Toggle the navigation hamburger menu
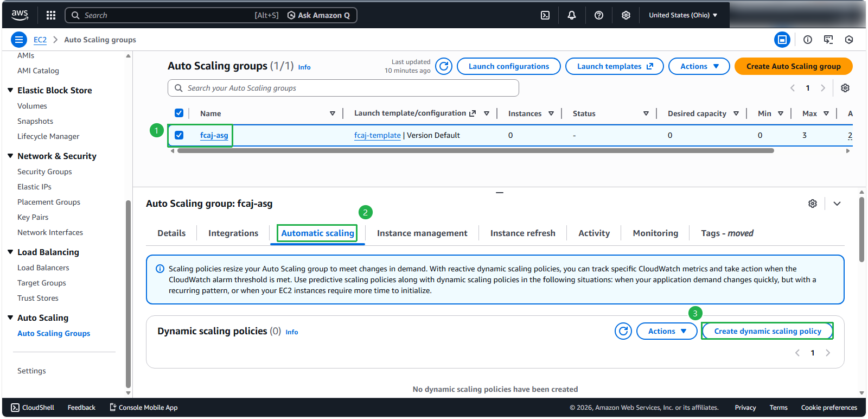Image resolution: width=868 pixels, height=419 pixels. click(x=19, y=40)
